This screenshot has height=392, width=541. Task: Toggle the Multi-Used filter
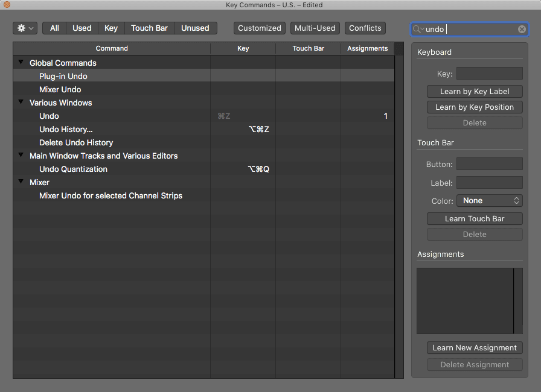click(x=315, y=28)
